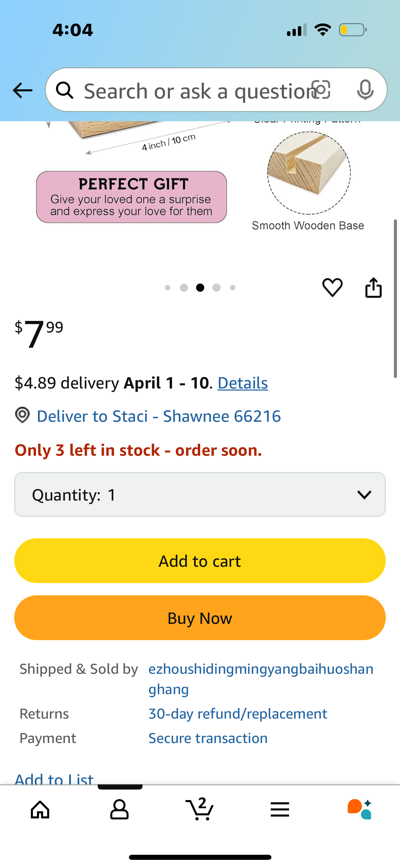Tap the microphone voice search icon
The image size is (400, 868).
(x=365, y=90)
